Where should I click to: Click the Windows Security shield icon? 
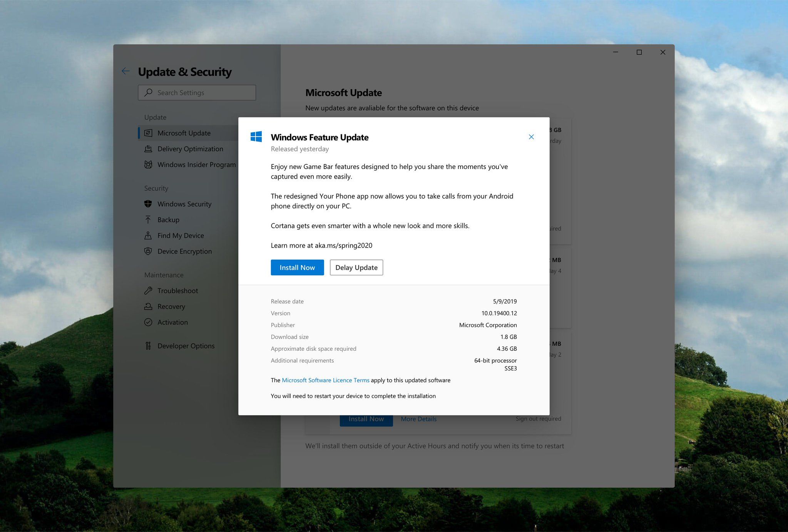[148, 204]
